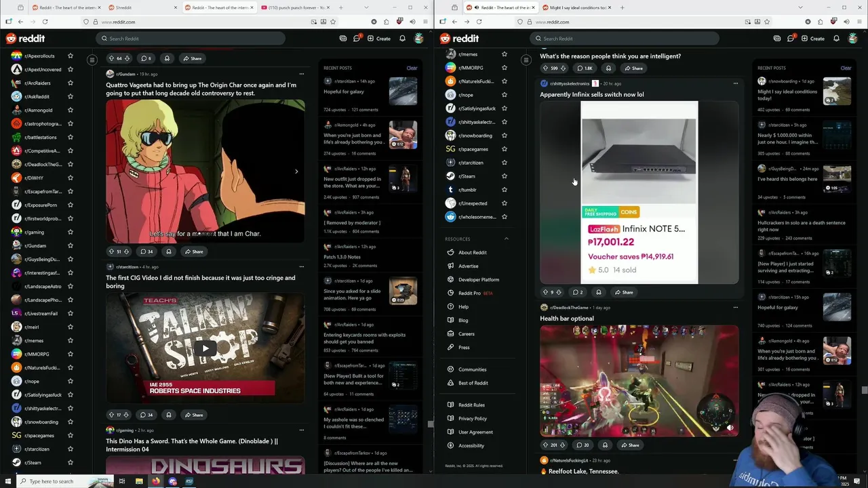The height and width of the screenshot is (488, 868).
Task: Reload the page in the left browser window
Action: [x=45, y=22]
